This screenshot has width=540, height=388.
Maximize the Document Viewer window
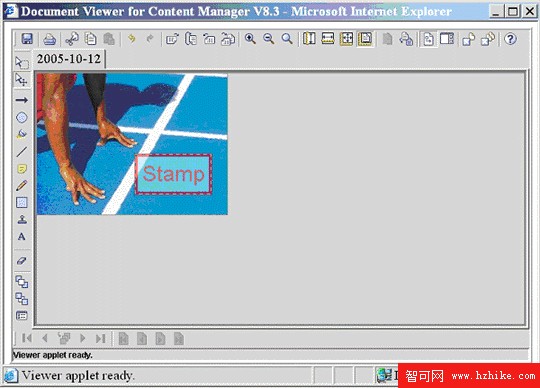(x=513, y=11)
